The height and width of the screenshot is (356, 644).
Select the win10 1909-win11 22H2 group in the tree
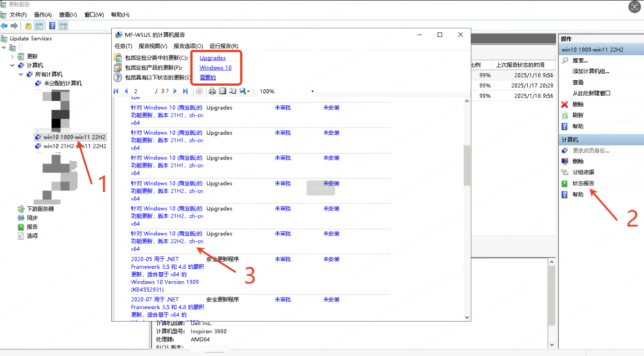pos(75,137)
